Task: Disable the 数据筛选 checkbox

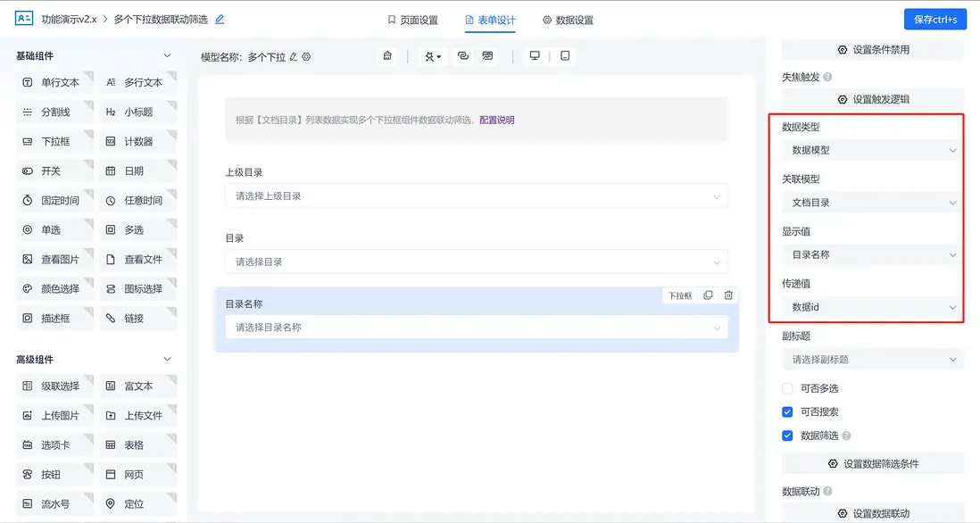Action: 787,436
